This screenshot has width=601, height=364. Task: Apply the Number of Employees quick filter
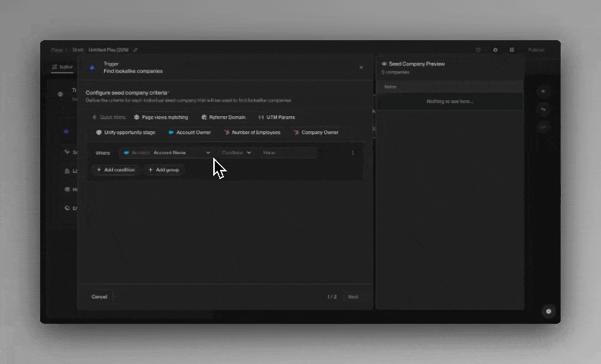point(252,132)
